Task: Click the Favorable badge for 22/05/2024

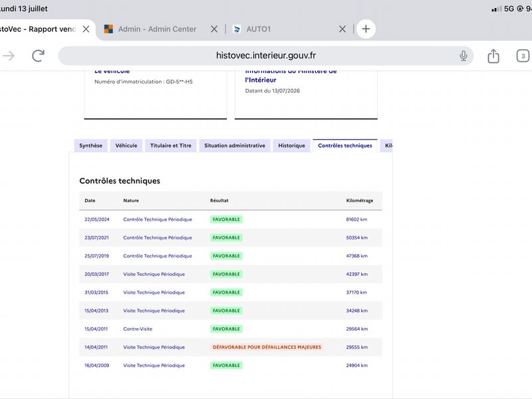Action: 226,219
